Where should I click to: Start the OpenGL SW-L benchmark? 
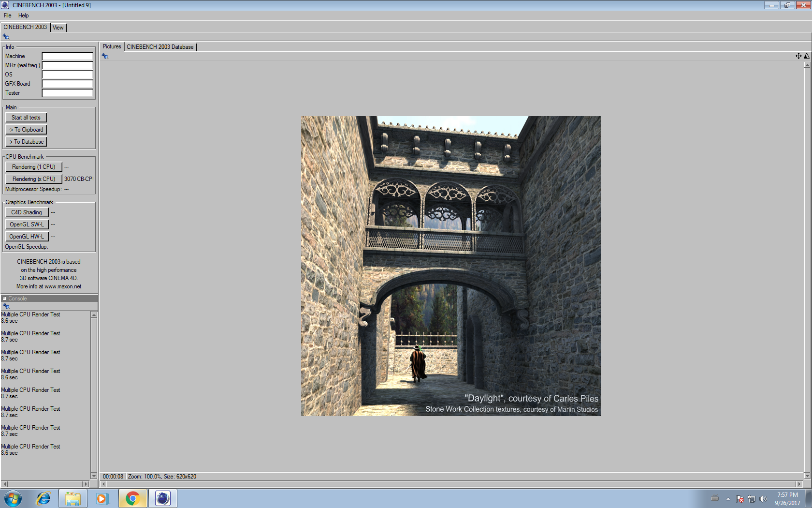pos(27,224)
